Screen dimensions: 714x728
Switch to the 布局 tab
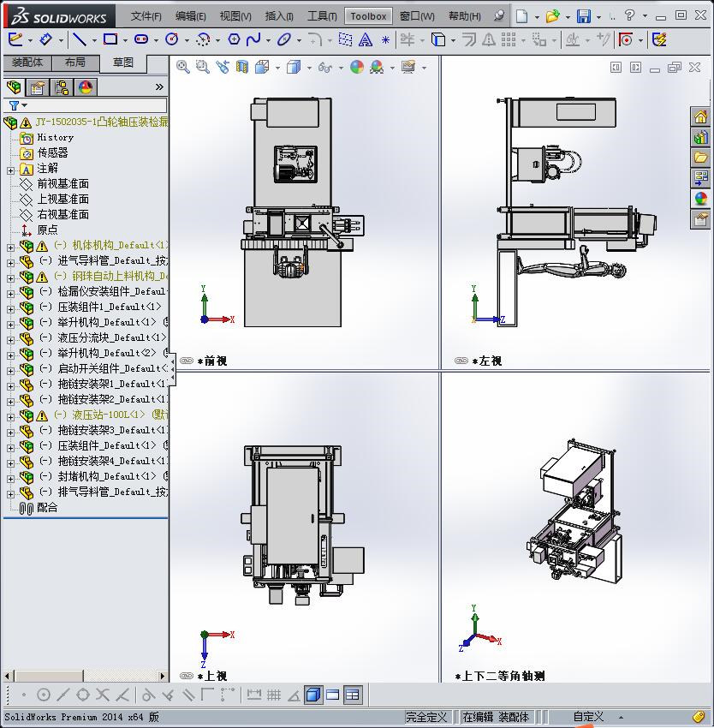pyautogui.click(x=75, y=63)
